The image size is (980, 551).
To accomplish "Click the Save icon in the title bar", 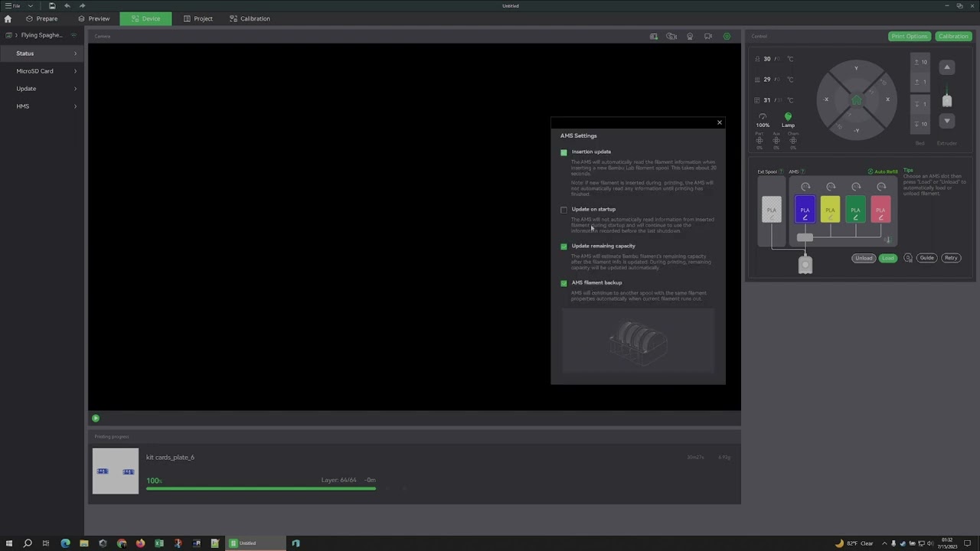I will click(52, 5).
